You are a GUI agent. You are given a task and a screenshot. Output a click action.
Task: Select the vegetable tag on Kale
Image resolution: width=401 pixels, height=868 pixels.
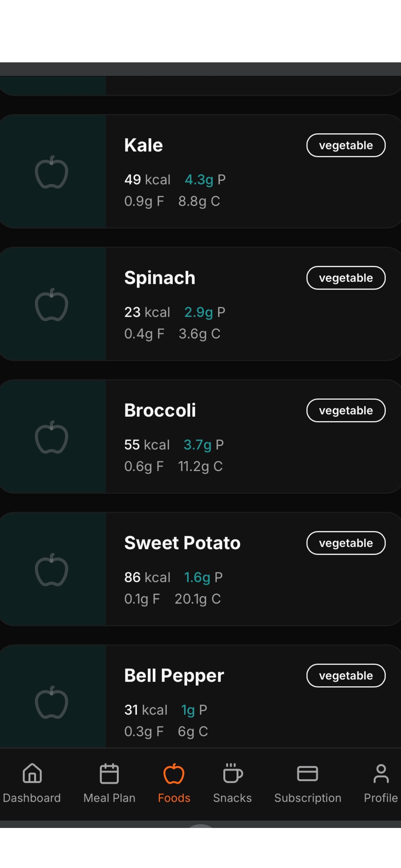(x=346, y=145)
